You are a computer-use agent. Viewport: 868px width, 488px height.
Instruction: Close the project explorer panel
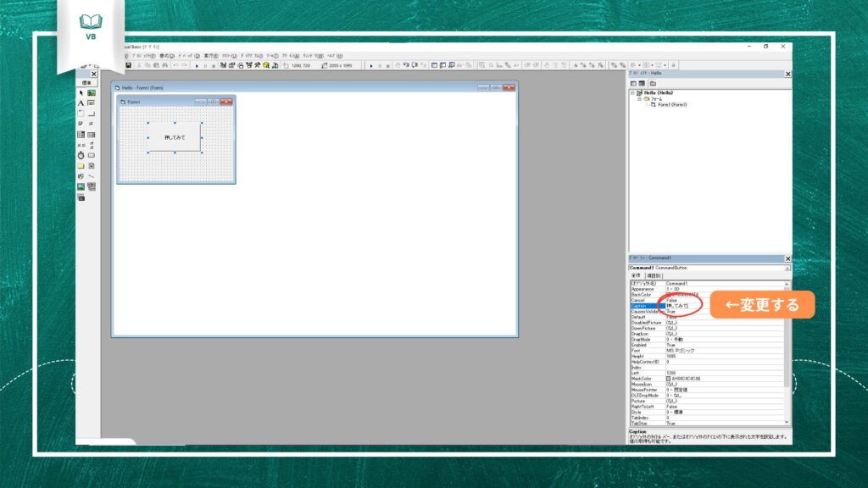tap(787, 74)
